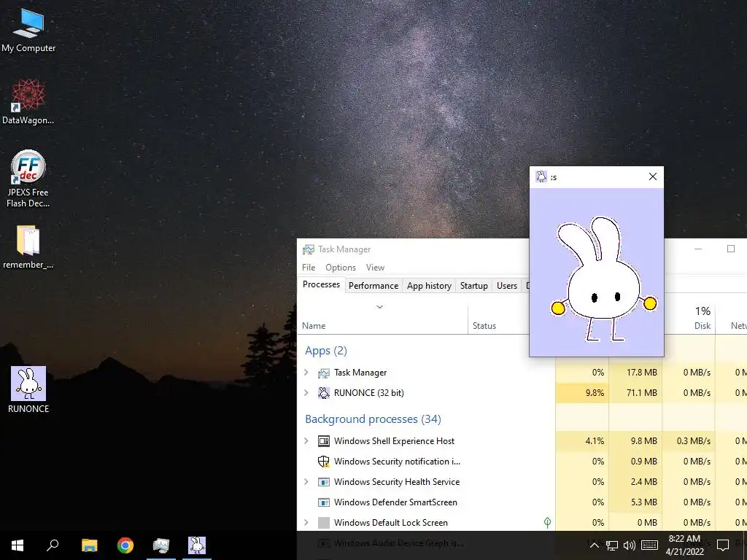Viewport: 747px width, 560px height.
Task: Select the remember_ folder on desktop
Action: pos(28,246)
